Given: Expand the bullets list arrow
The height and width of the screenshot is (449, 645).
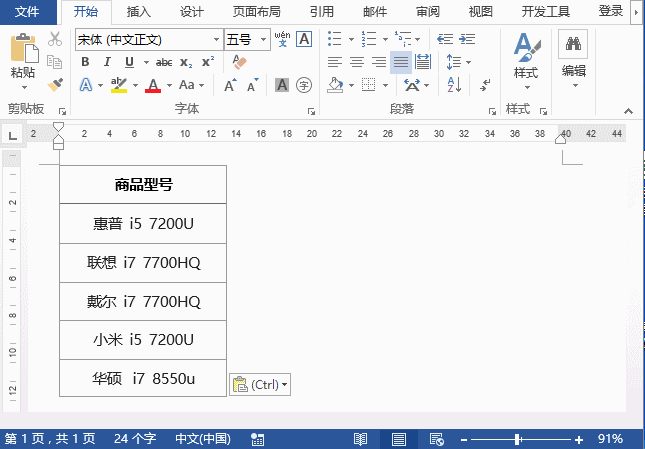Looking at the screenshot, I should [351, 39].
